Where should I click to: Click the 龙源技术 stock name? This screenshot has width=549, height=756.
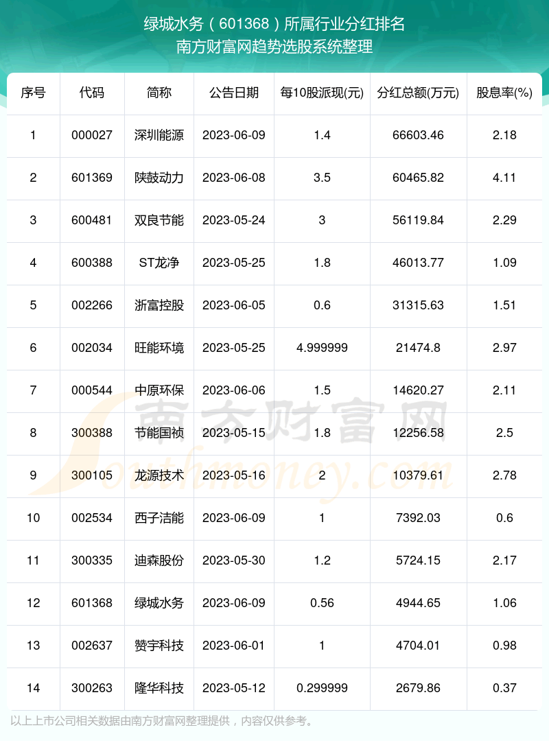(x=159, y=475)
